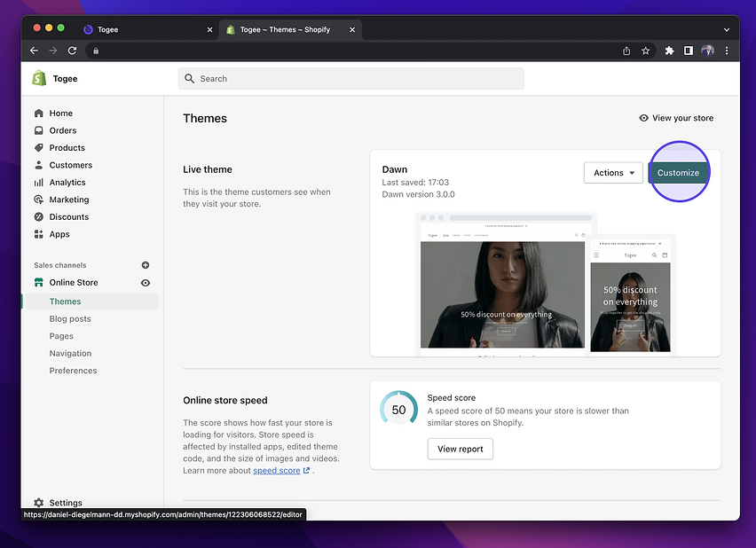
Task: Open Pages under Online Store
Action: pos(61,336)
